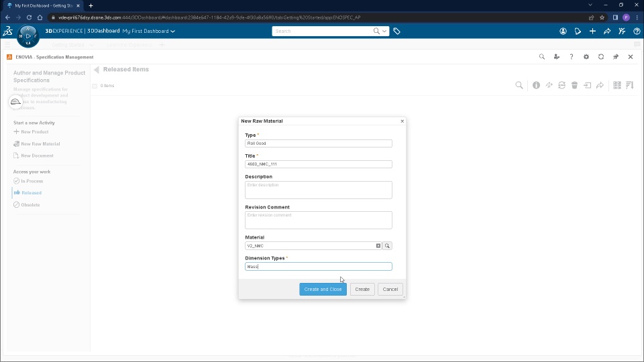The width and height of the screenshot is (644, 362).
Task: Open a new browser tab
Action: 91,5
